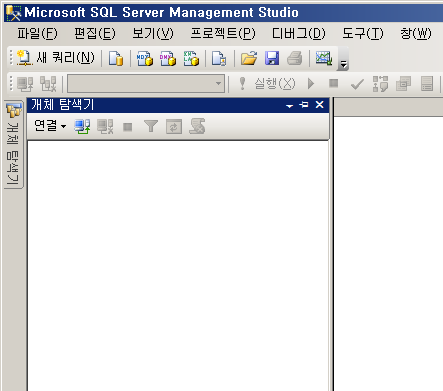Click the Save floppy disk icon
This screenshot has height=391, width=443.
[x=272, y=58]
